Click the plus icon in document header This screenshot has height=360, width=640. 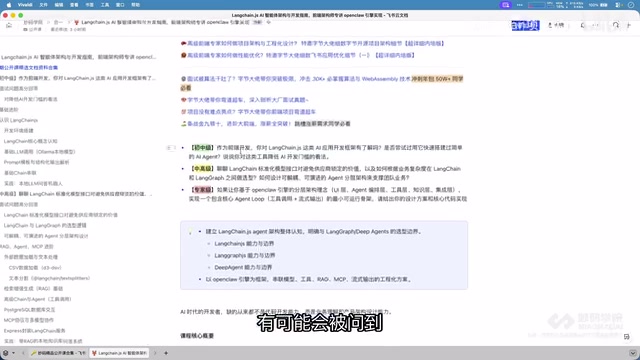click(629, 25)
